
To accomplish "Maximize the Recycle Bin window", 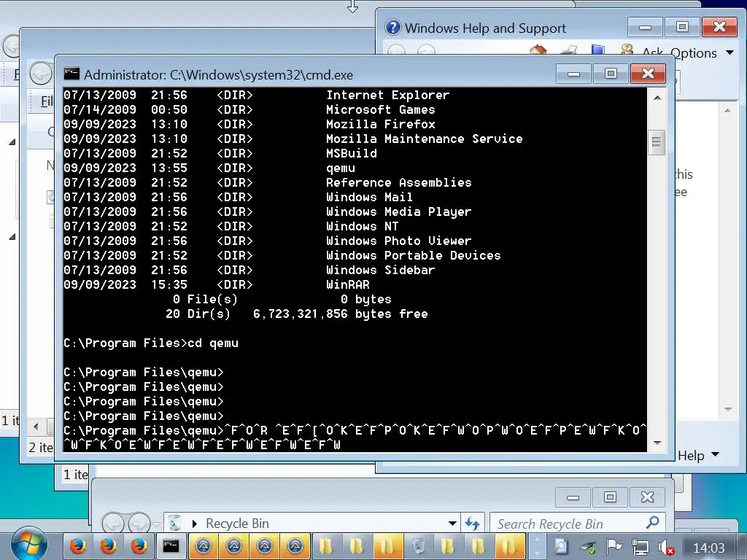I will (611, 497).
